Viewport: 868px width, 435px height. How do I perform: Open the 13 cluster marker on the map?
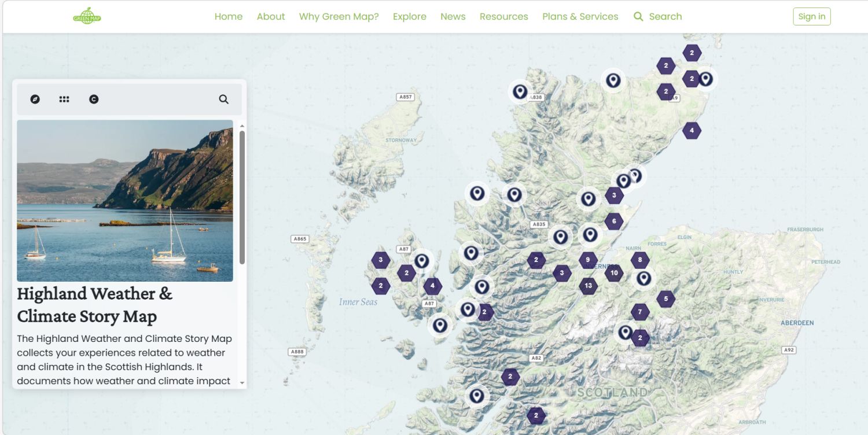click(x=589, y=285)
